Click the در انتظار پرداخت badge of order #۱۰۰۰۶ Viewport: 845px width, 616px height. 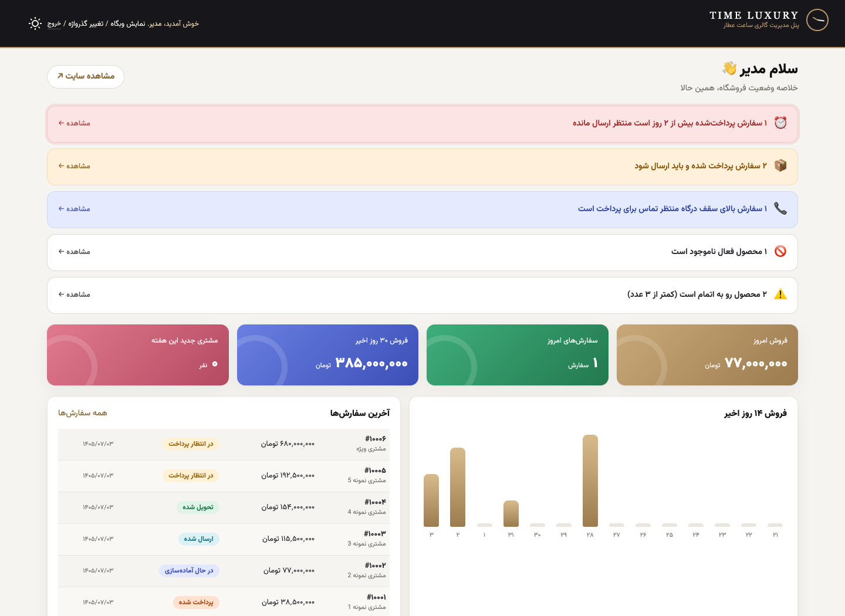point(191,444)
